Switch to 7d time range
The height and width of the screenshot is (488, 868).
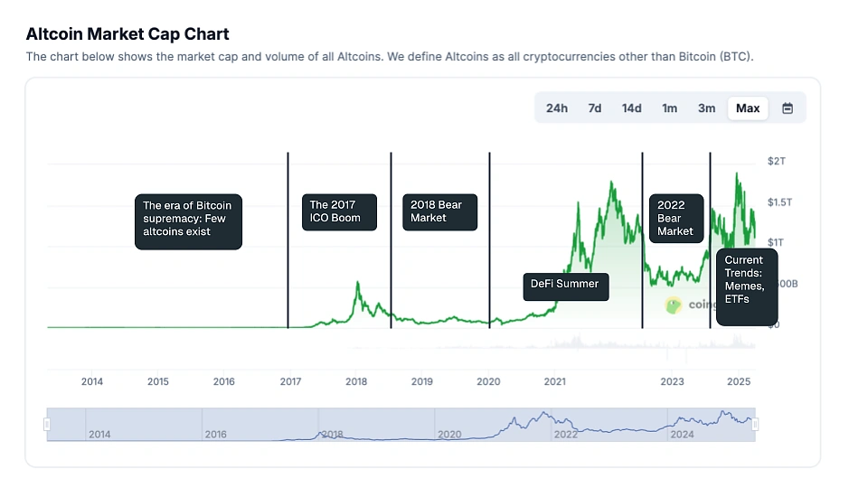pos(594,108)
